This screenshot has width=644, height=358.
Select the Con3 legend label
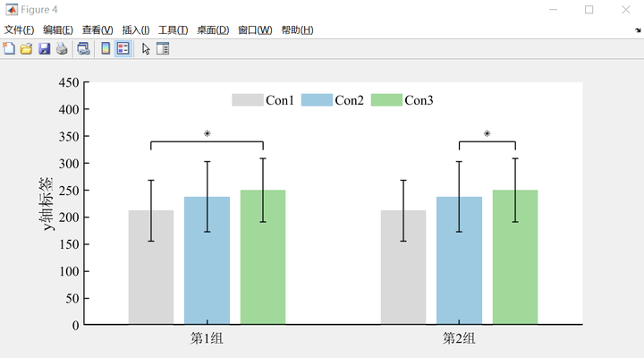[419, 100]
